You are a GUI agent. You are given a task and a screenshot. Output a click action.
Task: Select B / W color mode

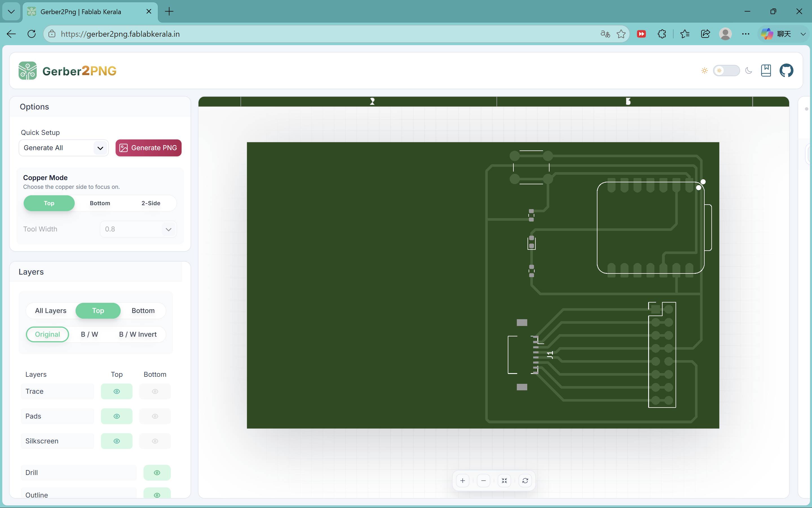(90, 335)
